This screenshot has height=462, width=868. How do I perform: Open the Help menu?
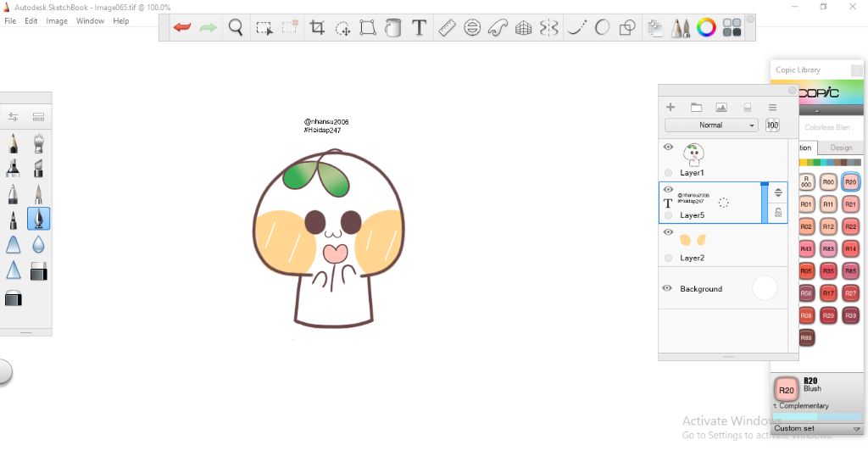pos(120,21)
